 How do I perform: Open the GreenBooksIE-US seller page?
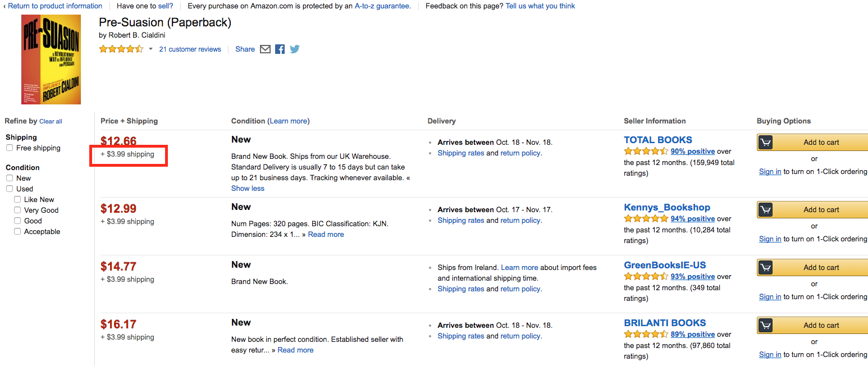[665, 266]
